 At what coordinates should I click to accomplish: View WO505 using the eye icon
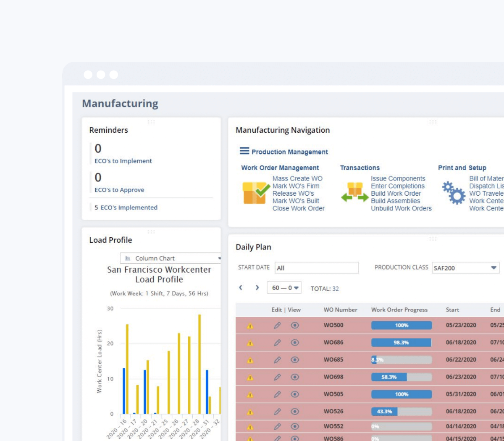point(295,394)
